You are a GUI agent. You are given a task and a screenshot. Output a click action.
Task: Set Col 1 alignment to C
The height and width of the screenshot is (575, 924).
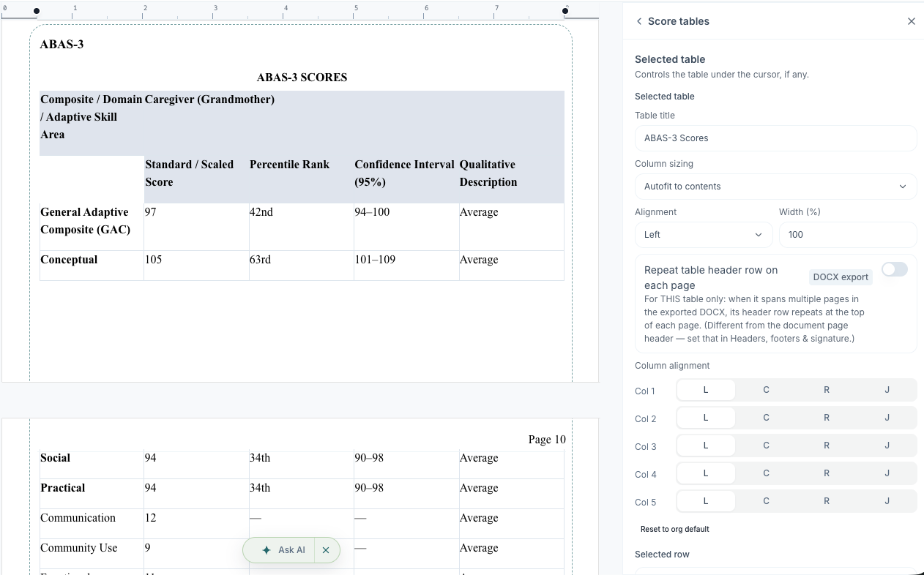pyautogui.click(x=766, y=390)
